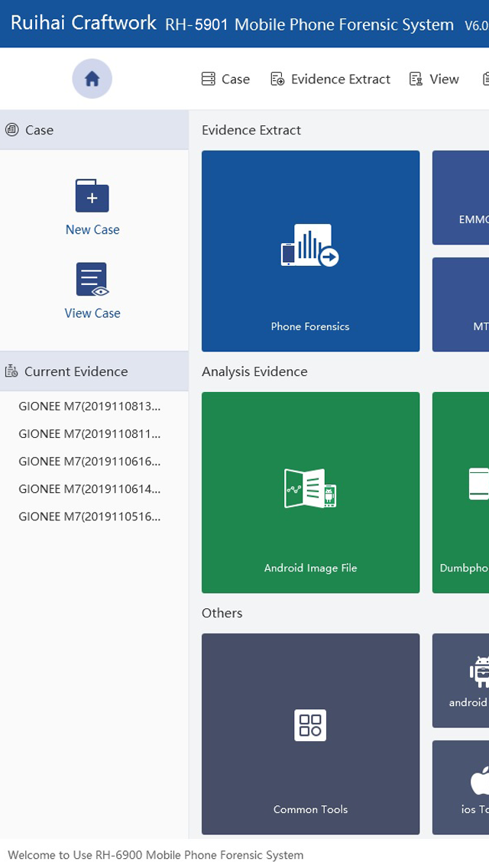
Task: Open the android tools tile
Action: click(461, 680)
